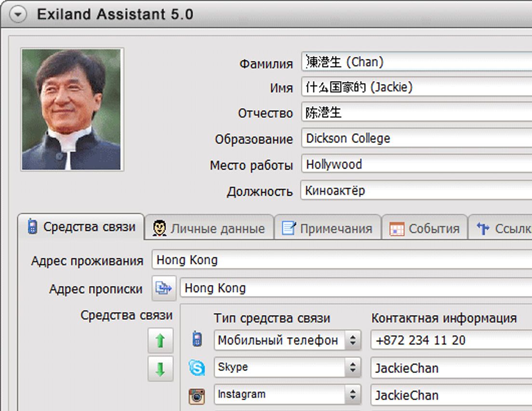
Task: Focus the Должность field containing Киноактёр
Action: [417, 191]
